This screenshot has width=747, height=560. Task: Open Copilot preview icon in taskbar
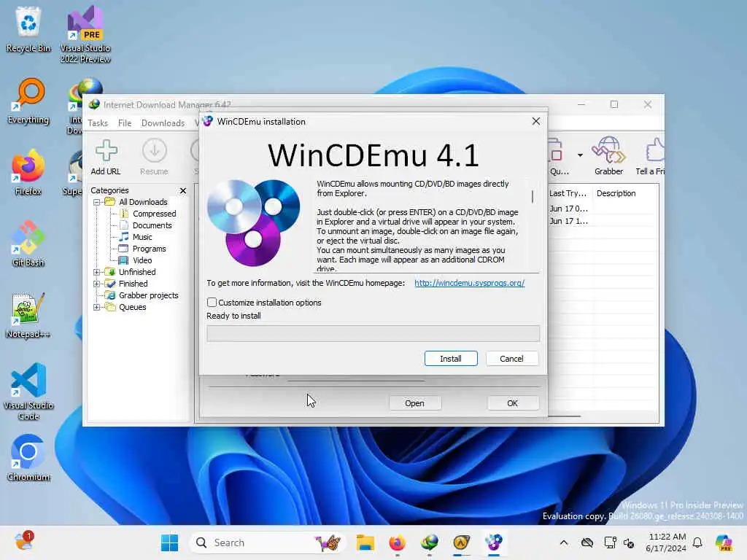pyautogui.click(x=724, y=542)
